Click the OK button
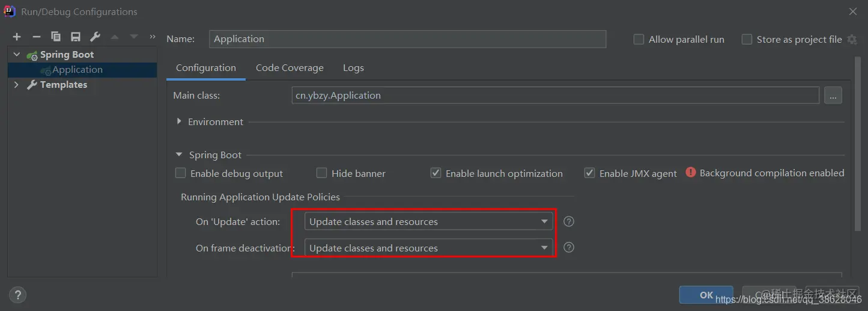Viewport: 868px width, 311px height. (x=706, y=295)
